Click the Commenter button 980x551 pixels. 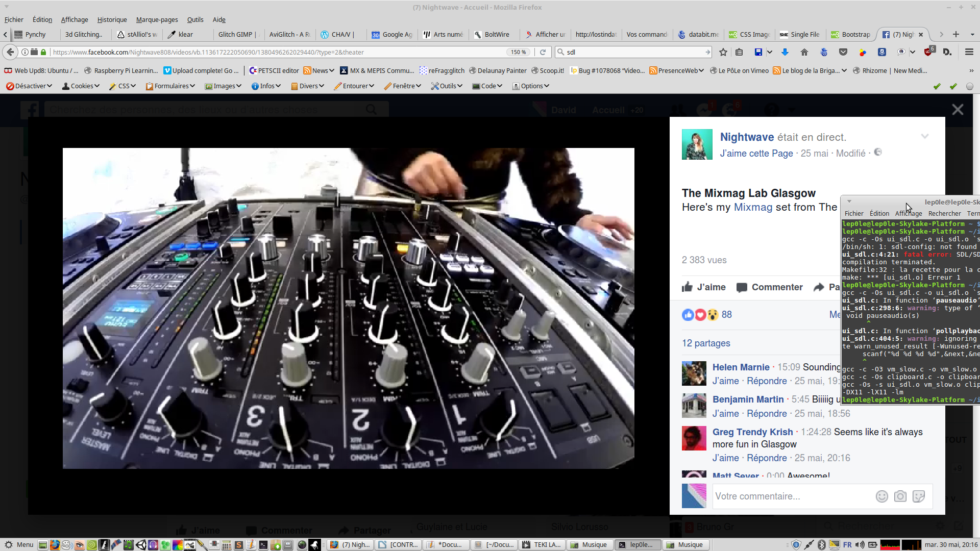(770, 287)
